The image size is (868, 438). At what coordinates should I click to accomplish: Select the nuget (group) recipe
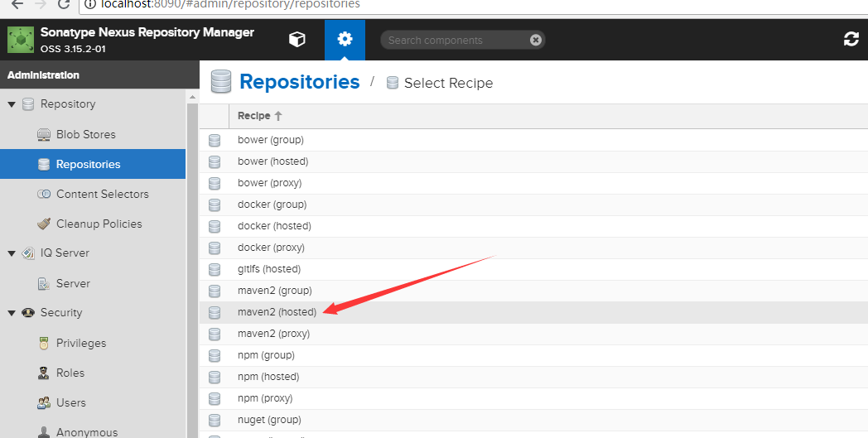coord(533,421)
